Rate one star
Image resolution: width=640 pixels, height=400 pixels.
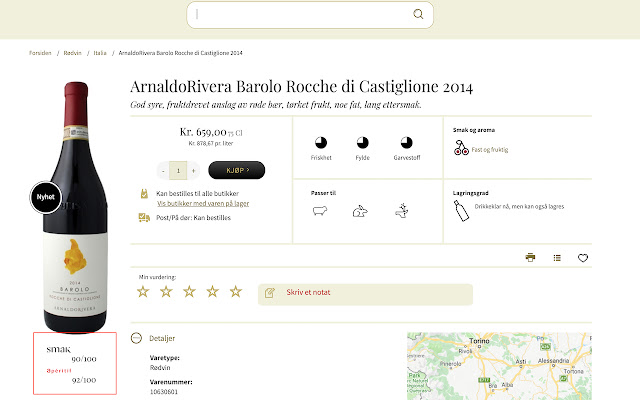143,291
